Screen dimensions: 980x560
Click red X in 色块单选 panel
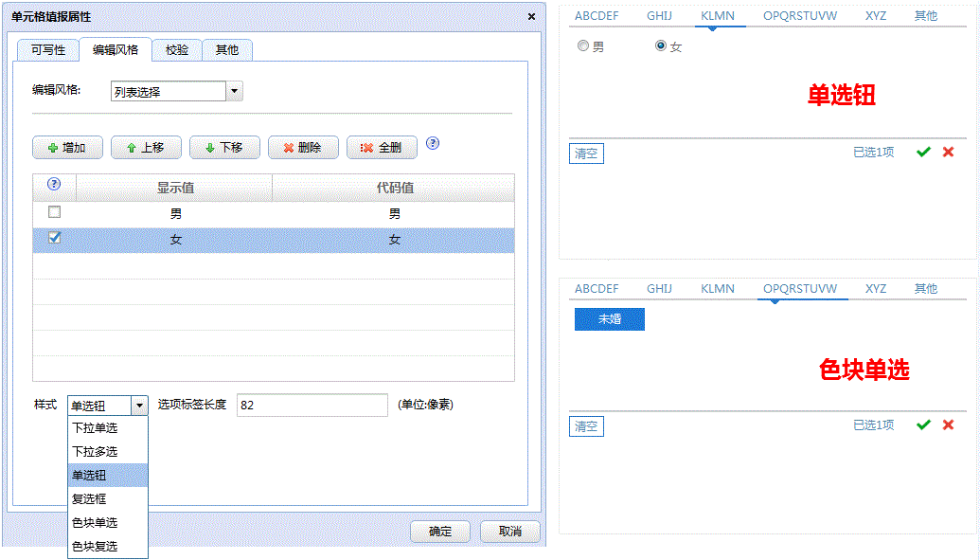(x=948, y=425)
